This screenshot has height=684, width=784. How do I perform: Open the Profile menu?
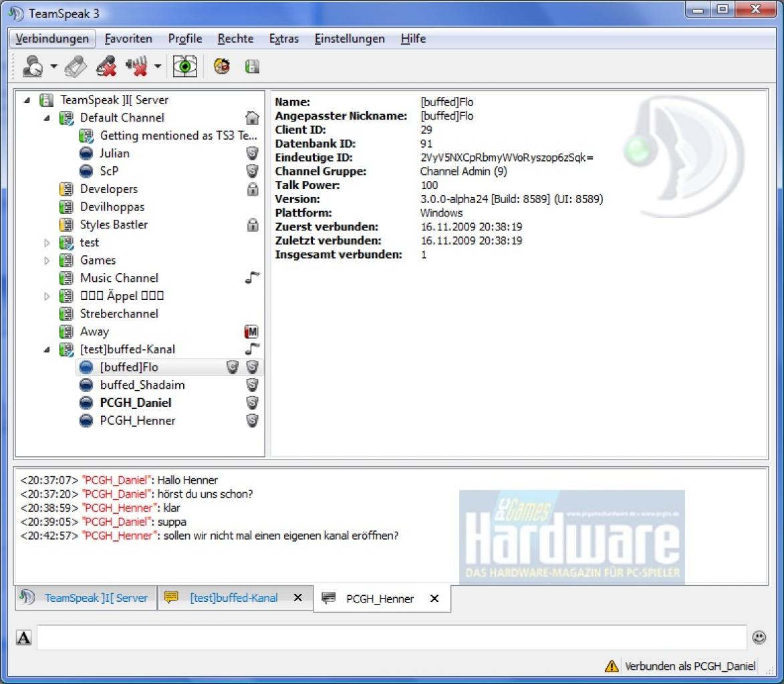click(185, 39)
